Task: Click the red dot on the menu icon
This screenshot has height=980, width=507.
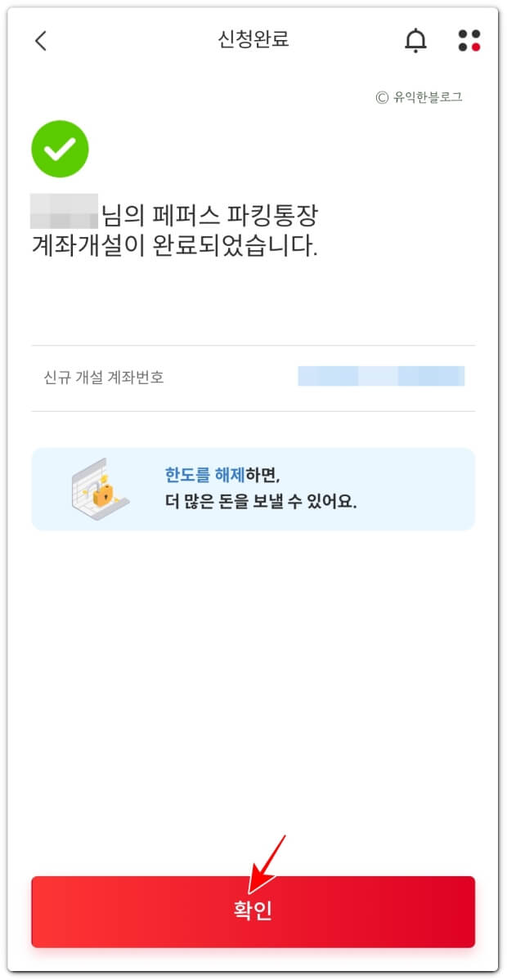Action: coord(476,47)
